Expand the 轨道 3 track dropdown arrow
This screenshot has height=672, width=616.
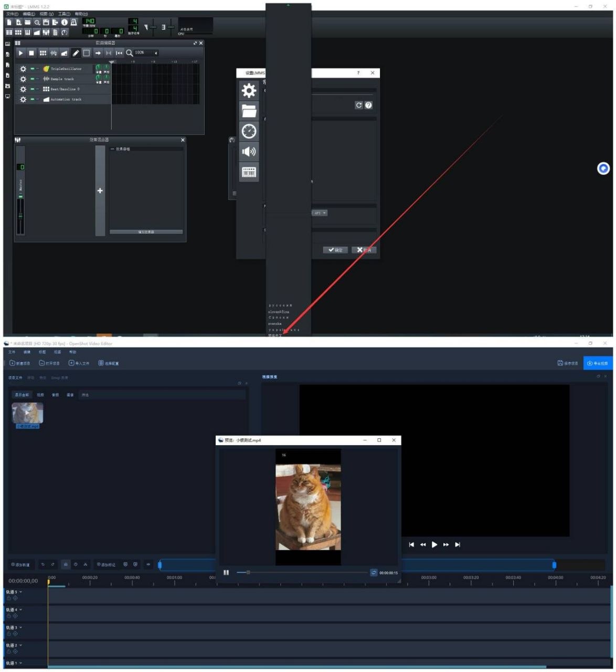click(21, 628)
